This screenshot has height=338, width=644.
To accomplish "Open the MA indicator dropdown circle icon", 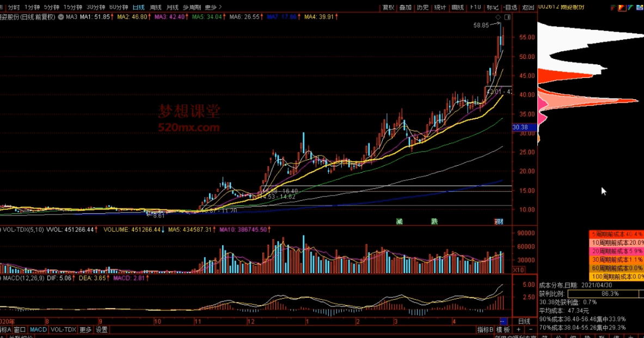I will click(61, 17).
